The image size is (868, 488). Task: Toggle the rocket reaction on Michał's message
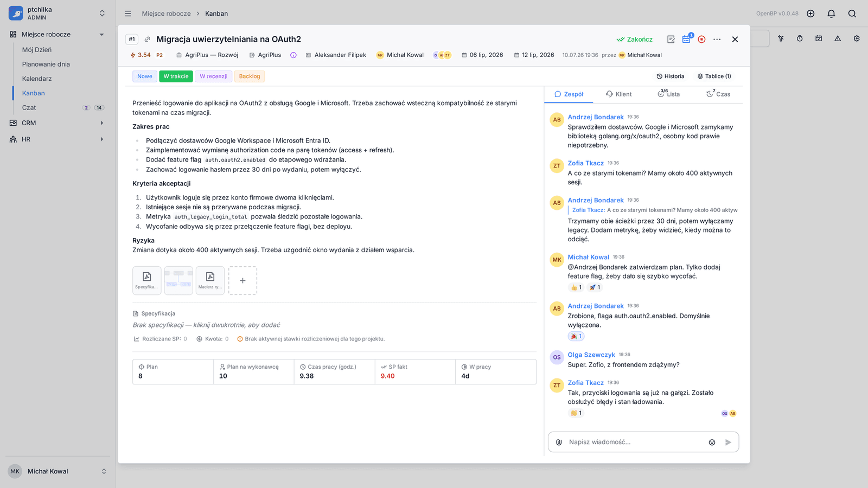[595, 287]
